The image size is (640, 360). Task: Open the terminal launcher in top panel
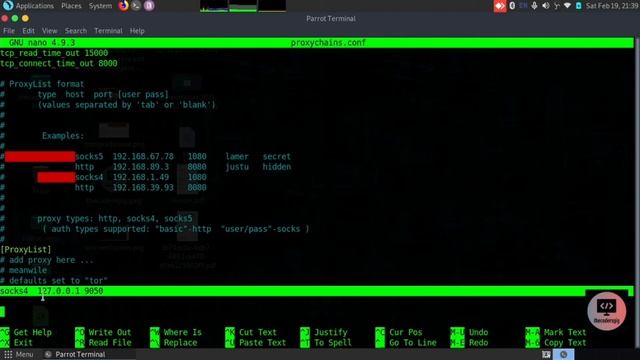click(136, 6)
